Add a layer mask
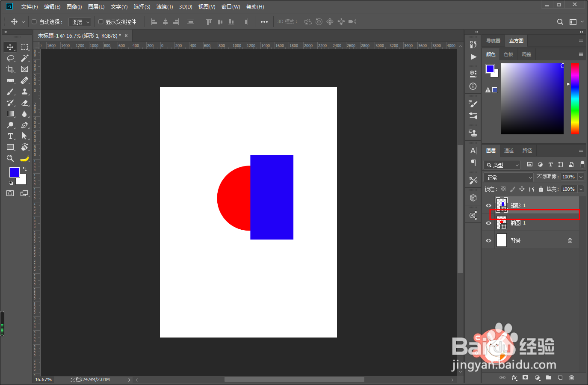 525,378
